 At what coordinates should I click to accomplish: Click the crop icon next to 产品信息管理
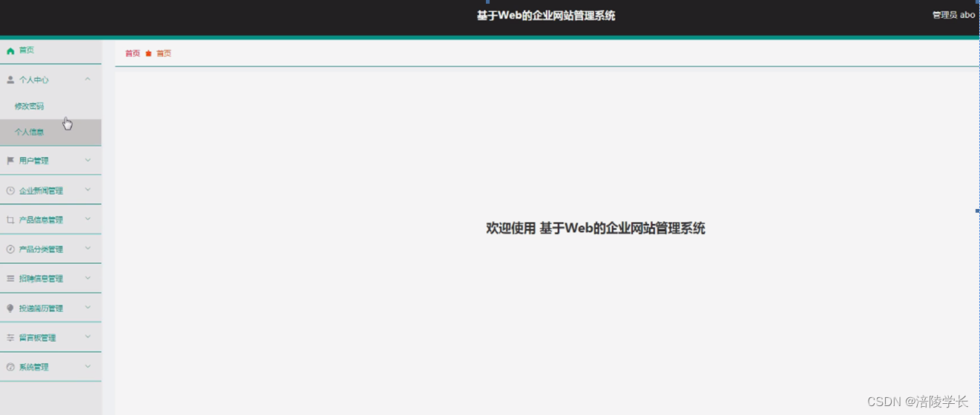coord(10,219)
